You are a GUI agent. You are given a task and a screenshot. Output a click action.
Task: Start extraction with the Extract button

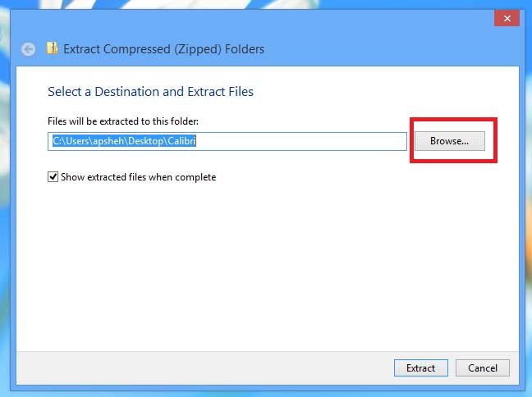point(420,367)
